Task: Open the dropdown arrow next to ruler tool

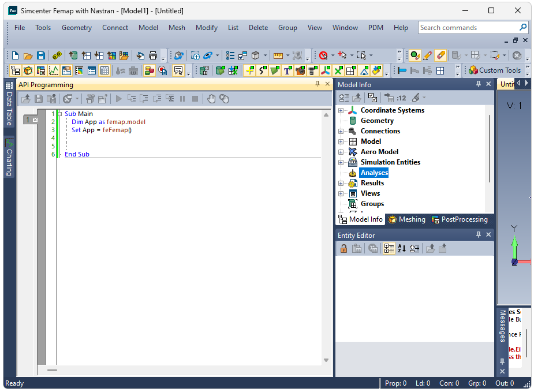Action: point(287,55)
